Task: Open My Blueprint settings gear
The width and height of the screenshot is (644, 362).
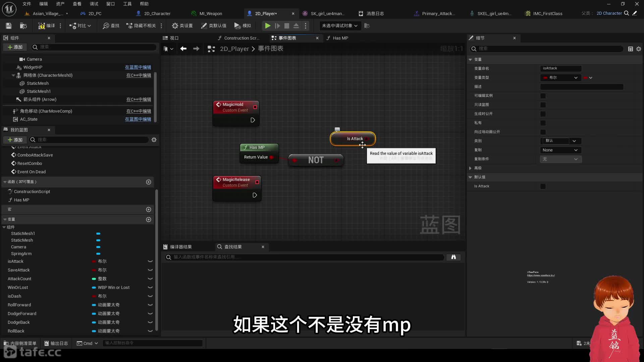Action: 154,140
